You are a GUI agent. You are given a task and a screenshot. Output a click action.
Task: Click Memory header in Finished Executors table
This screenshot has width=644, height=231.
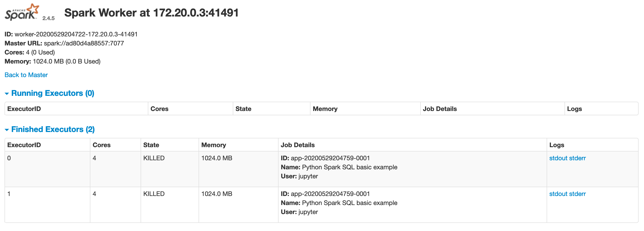coord(214,145)
